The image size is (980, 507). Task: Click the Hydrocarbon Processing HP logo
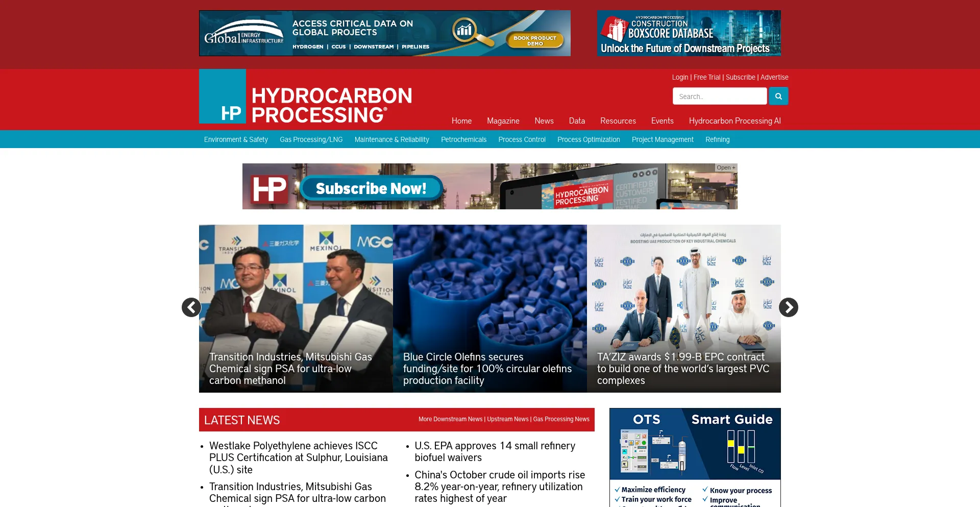[x=306, y=97]
